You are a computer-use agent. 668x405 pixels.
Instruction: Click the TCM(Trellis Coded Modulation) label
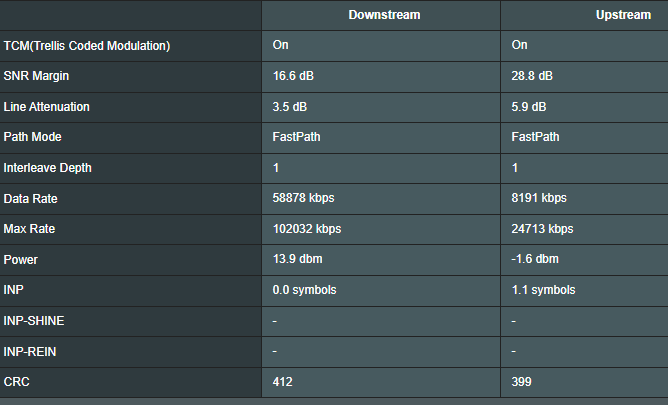pyautogui.click(x=87, y=46)
